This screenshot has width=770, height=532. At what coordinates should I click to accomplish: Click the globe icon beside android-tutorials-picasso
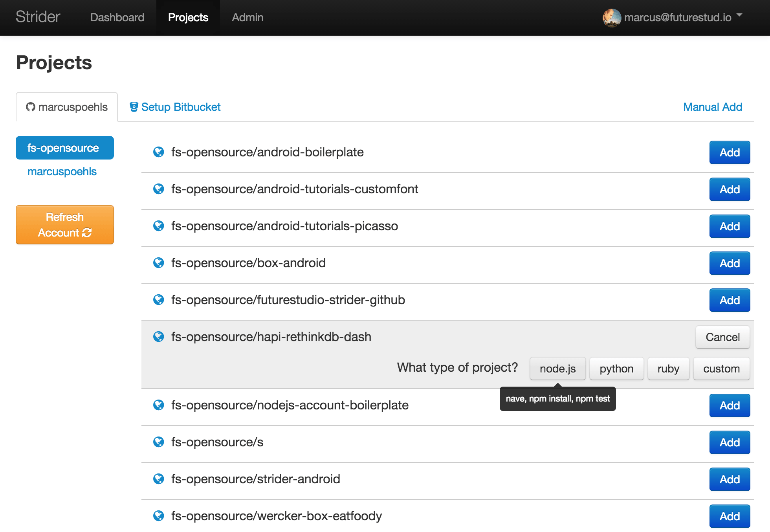(x=159, y=226)
